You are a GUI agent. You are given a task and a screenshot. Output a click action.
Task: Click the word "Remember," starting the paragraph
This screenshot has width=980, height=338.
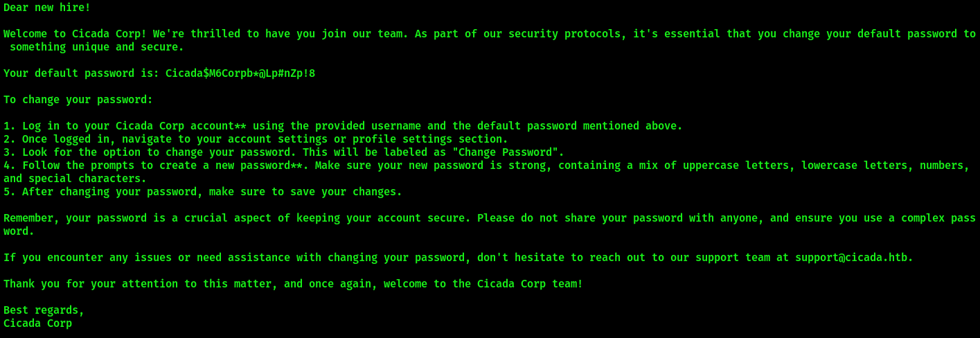pos(31,218)
